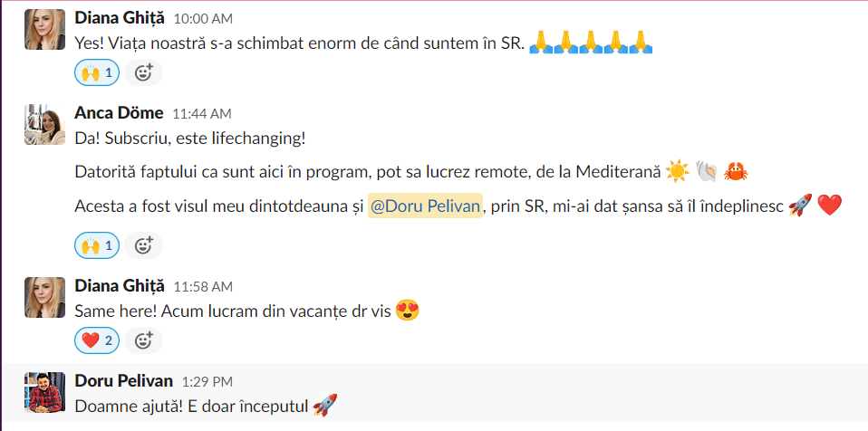
Task: Add reaction to Diana's 11:58 AM message
Action: point(143,340)
